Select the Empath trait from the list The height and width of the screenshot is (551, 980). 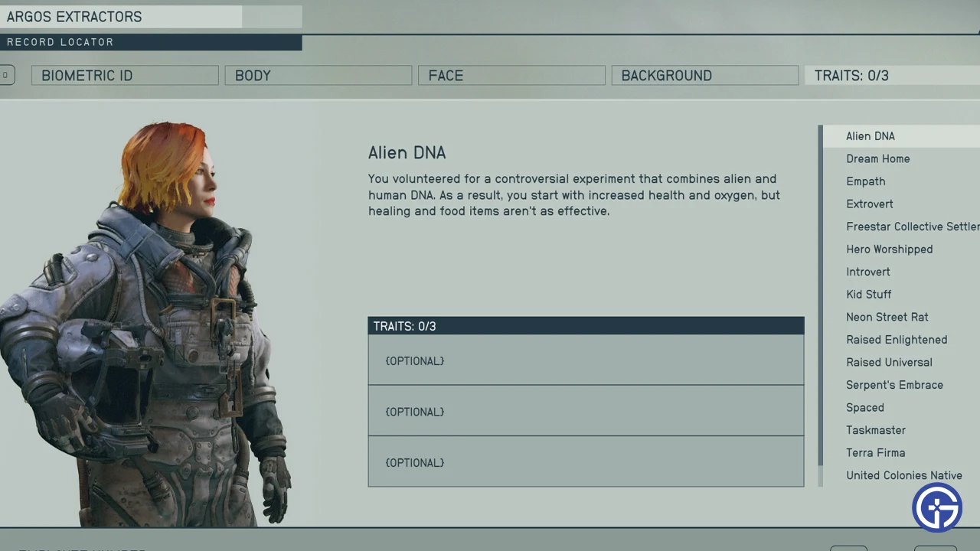pyautogui.click(x=866, y=181)
